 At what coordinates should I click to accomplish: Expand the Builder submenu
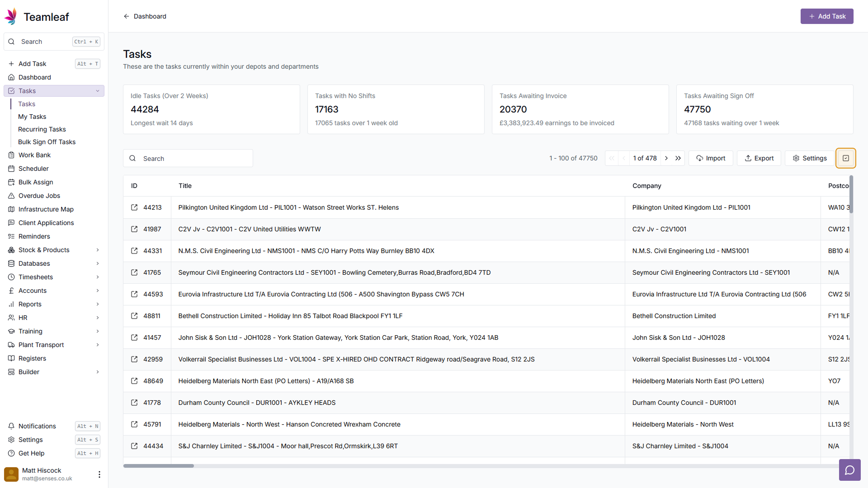[x=98, y=372]
